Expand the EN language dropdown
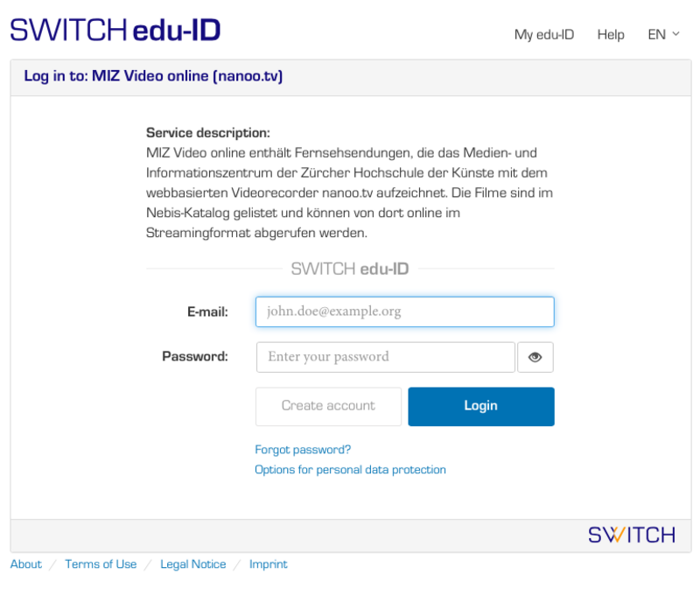Screen dimensions: 700x609 663,34
